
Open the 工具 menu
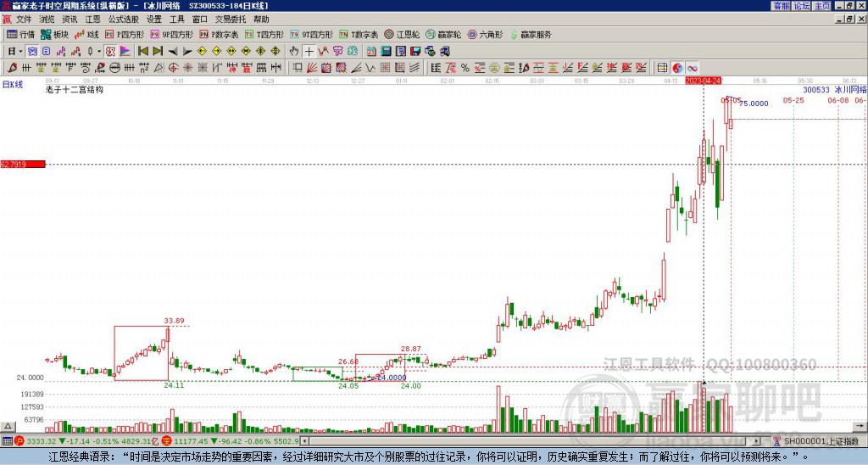pyautogui.click(x=176, y=20)
